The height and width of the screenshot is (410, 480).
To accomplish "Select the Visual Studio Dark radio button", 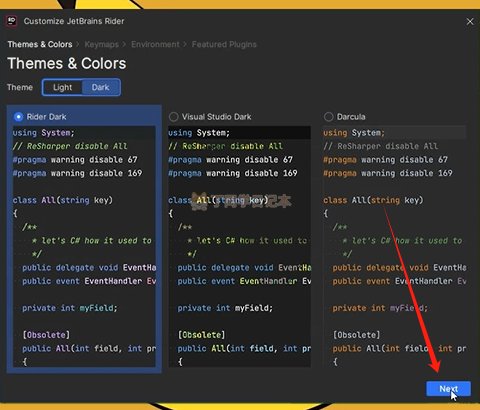I will [x=173, y=117].
